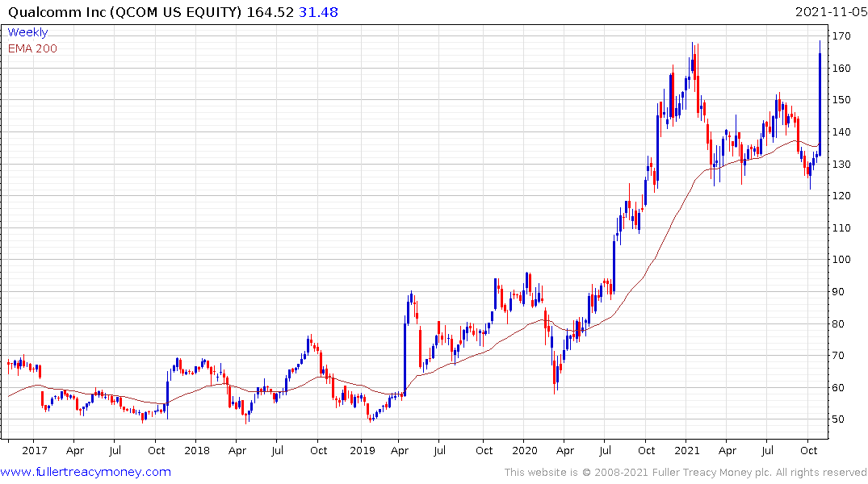Click the 2020 year label on time axis
This screenshot has width=868, height=484.
(525, 450)
